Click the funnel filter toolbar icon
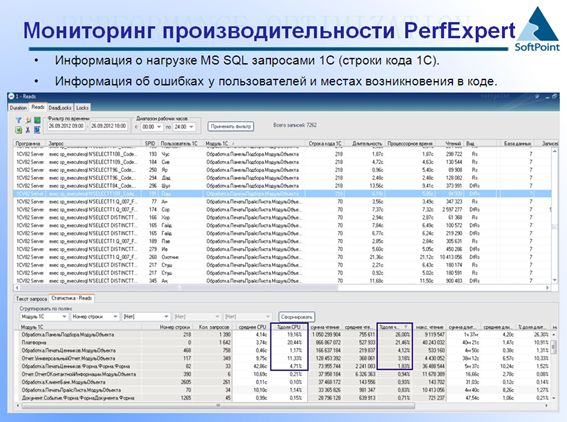The height and width of the screenshot is (422, 567). (18, 120)
